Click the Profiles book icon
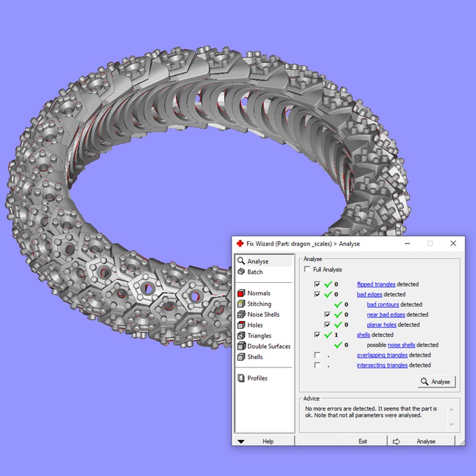This screenshot has height=476, width=476. pos(241,378)
